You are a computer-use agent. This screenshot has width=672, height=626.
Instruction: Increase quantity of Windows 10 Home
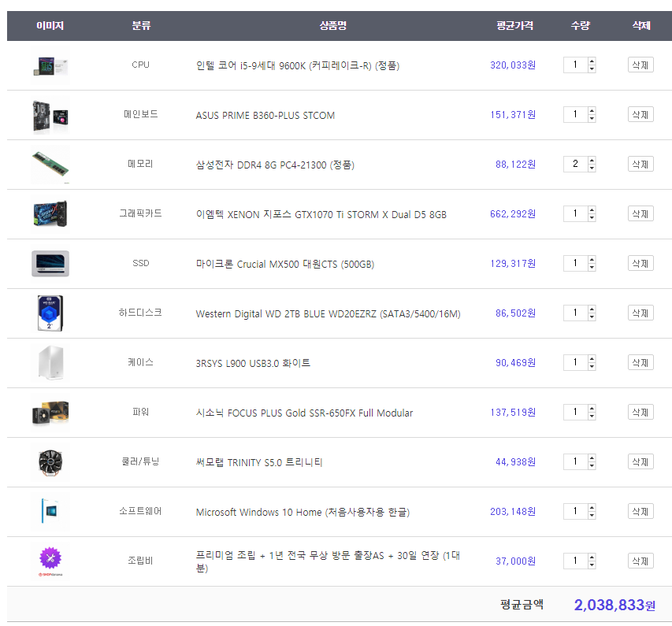pyautogui.click(x=592, y=507)
